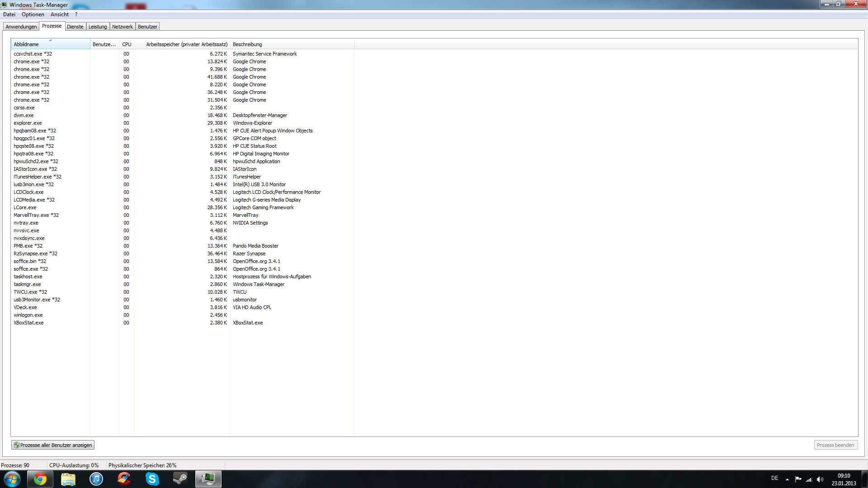Image resolution: width=868 pixels, height=488 pixels.
Task: Open Action Center flag tray icon
Action: (x=798, y=479)
